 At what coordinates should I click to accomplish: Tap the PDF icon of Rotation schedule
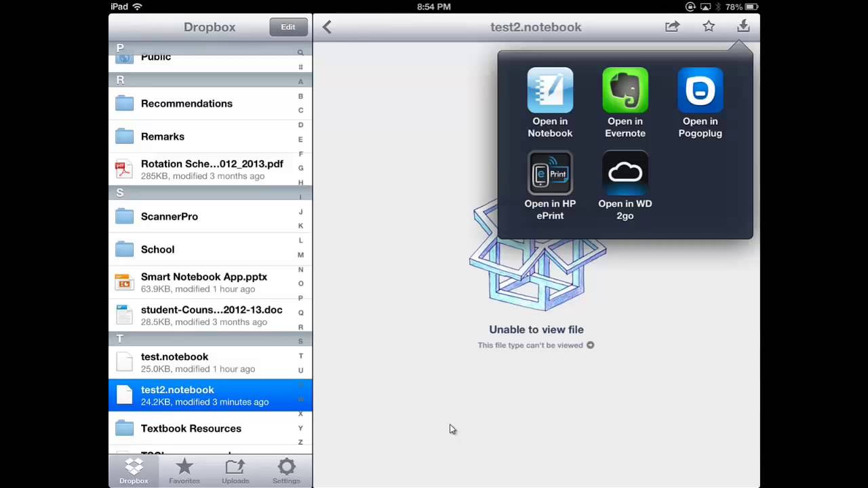pyautogui.click(x=124, y=169)
